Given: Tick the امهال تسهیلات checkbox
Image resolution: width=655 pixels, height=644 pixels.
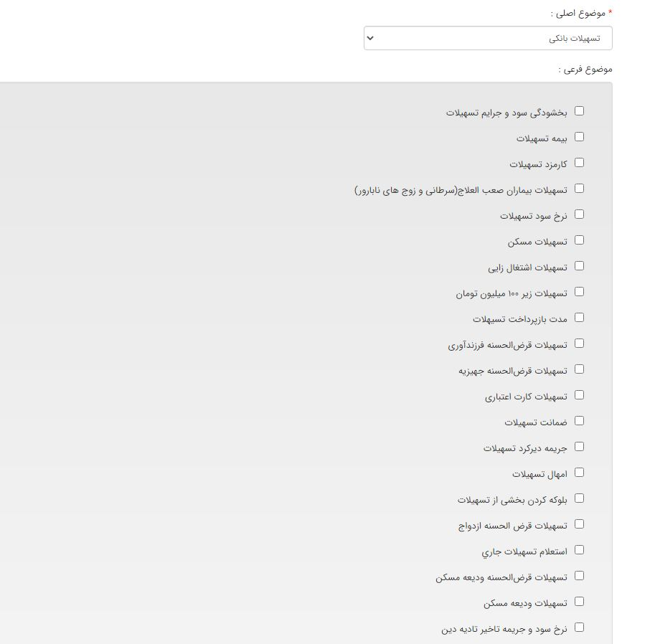Looking at the screenshot, I should 580,473.
